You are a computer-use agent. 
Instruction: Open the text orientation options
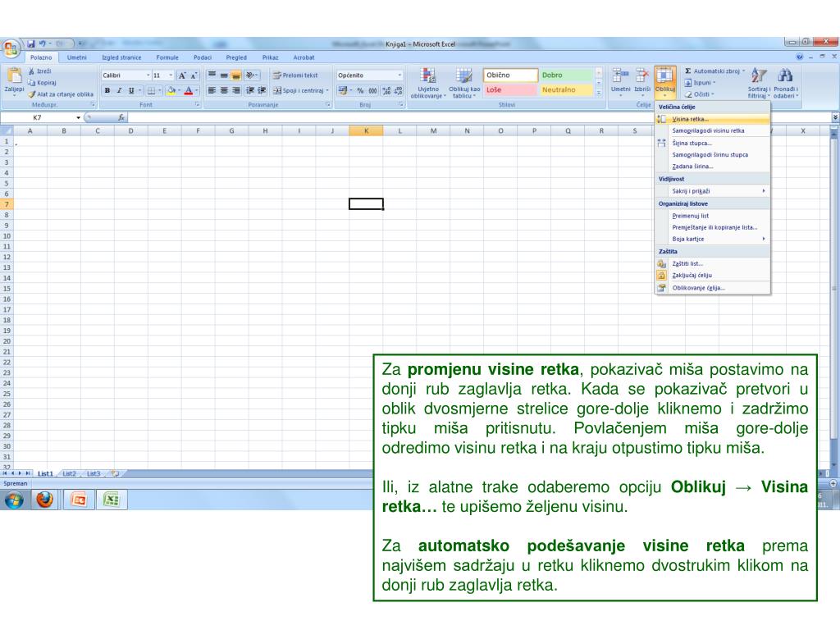pyautogui.click(x=251, y=75)
